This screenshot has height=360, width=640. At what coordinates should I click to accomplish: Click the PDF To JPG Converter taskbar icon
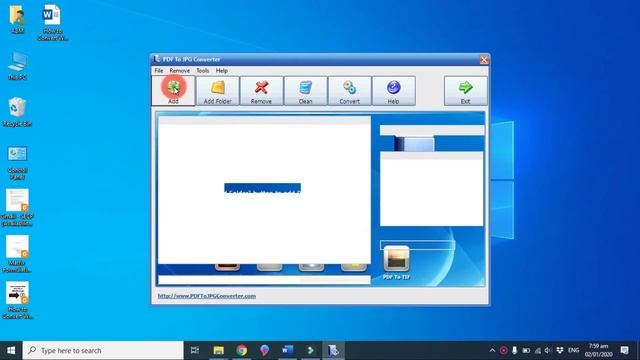333,350
